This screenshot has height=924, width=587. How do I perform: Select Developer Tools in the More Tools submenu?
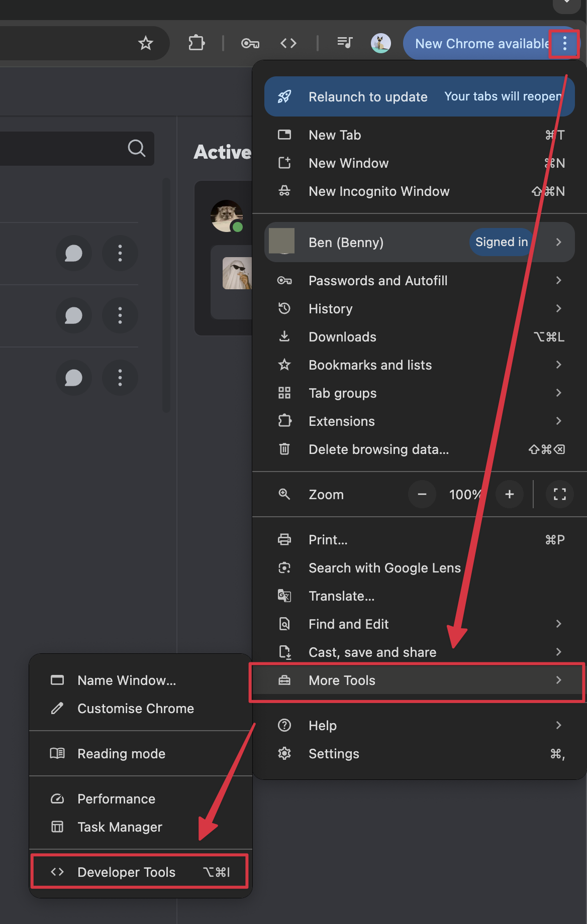(140, 872)
